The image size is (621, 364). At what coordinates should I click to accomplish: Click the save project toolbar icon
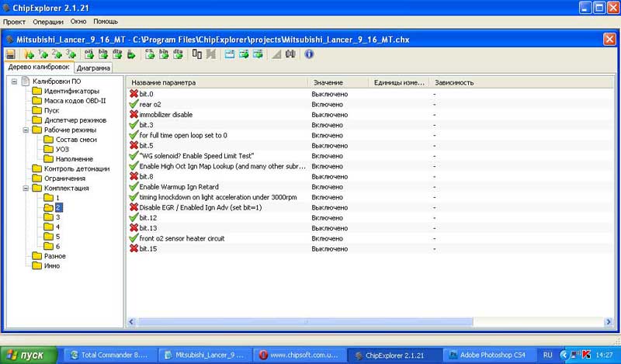(x=10, y=54)
